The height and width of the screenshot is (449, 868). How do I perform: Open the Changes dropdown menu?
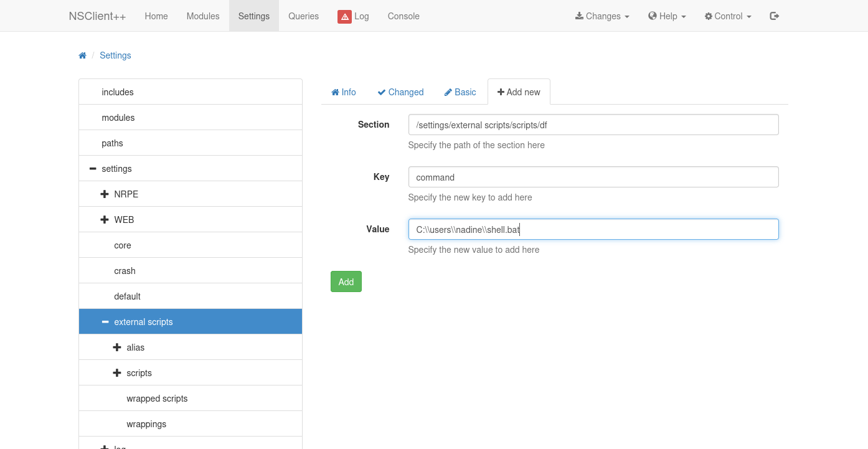pyautogui.click(x=602, y=16)
